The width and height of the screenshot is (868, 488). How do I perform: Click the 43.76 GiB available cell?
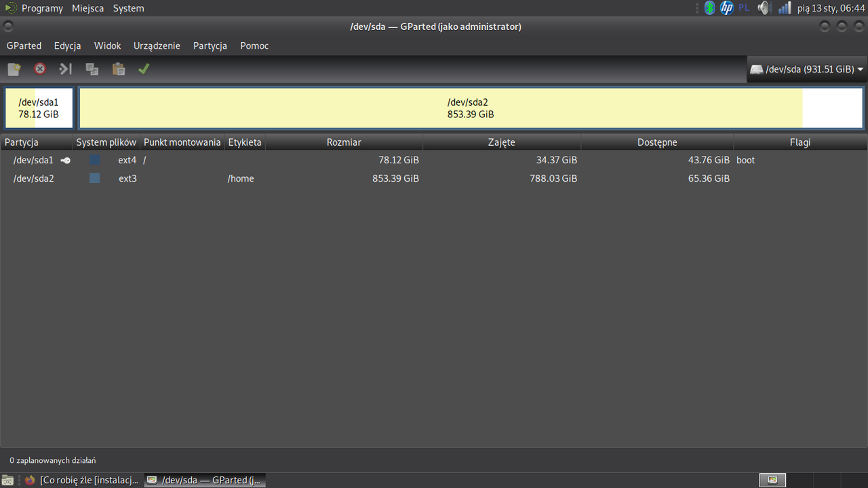(x=709, y=160)
